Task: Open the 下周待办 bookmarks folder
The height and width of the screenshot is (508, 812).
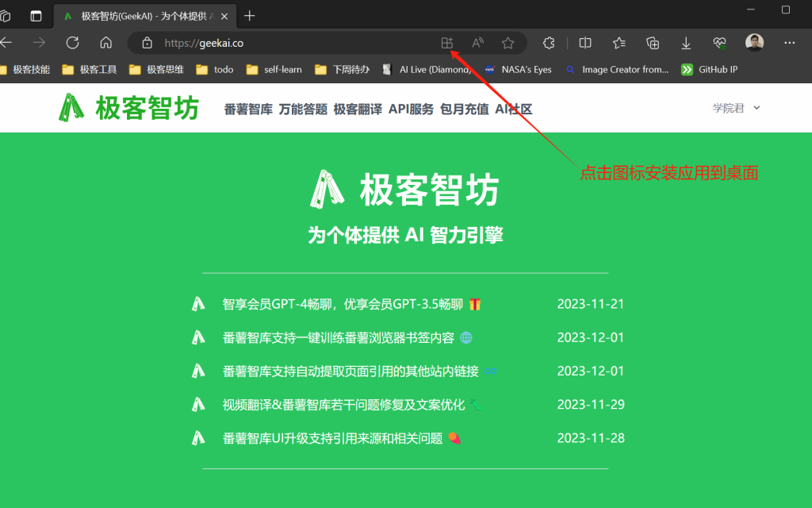Action: pyautogui.click(x=343, y=70)
